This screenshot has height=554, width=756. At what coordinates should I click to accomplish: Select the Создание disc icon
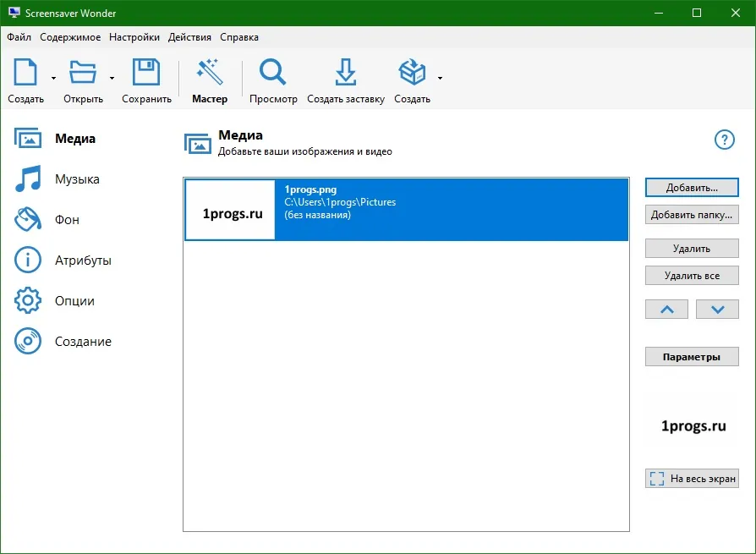(27, 341)
